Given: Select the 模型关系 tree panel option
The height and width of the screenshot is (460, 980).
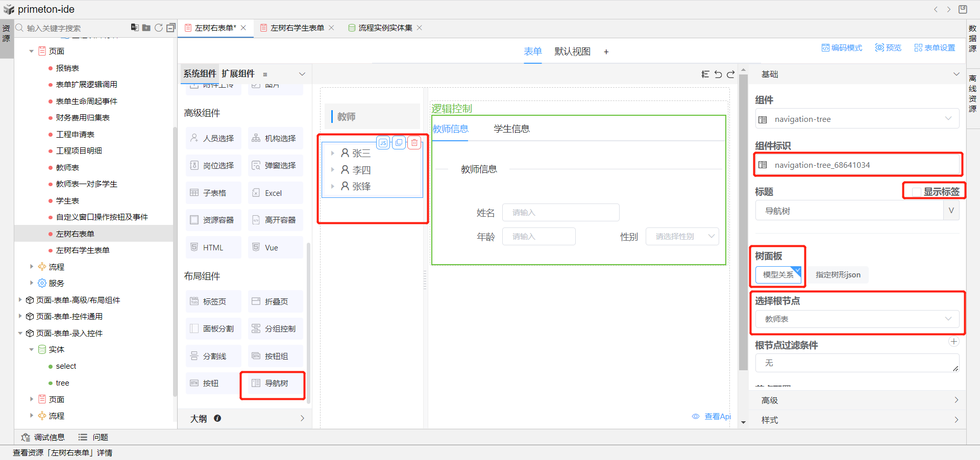Looking at the screenshot, I should 778,275.
